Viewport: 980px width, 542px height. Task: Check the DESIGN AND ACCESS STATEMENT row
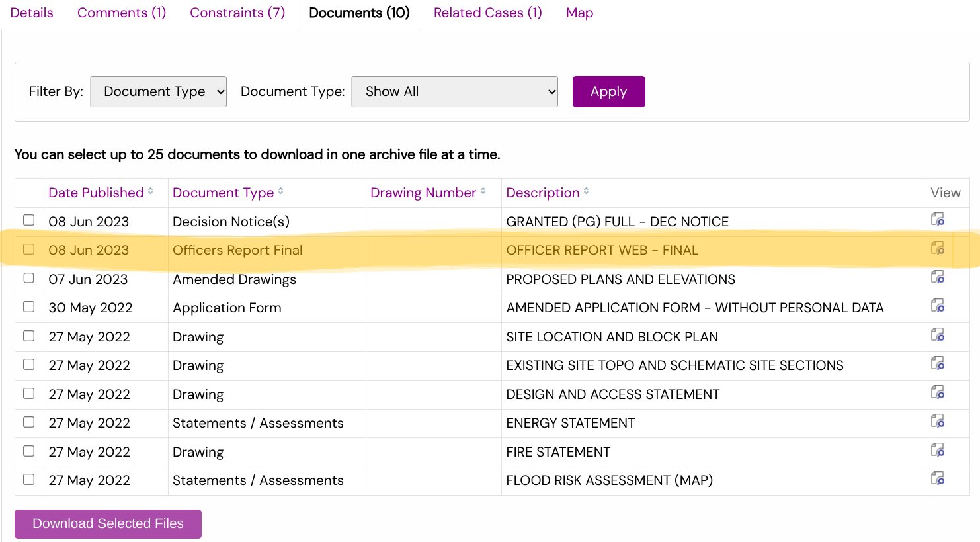(28, 394)
